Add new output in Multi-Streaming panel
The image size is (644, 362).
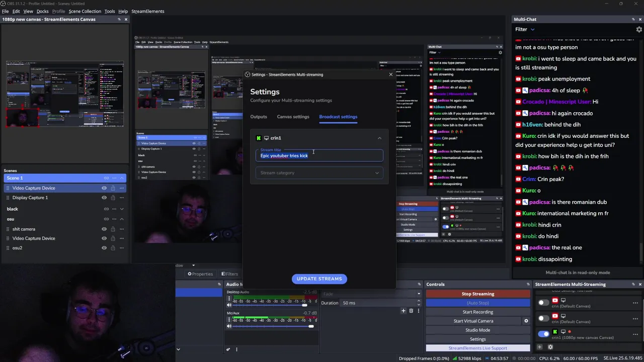(540, 347)
